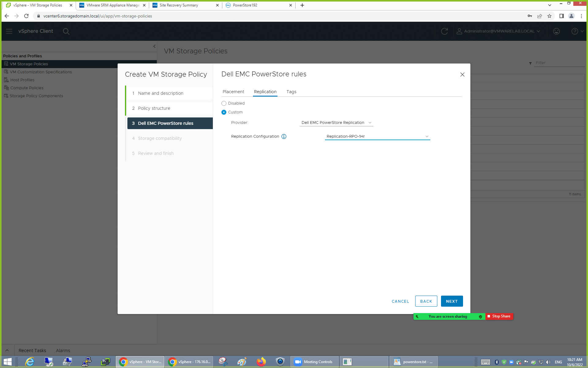The image size is (588, 368).
Task: Switch to the Tags tab
Action: (291, 92)
